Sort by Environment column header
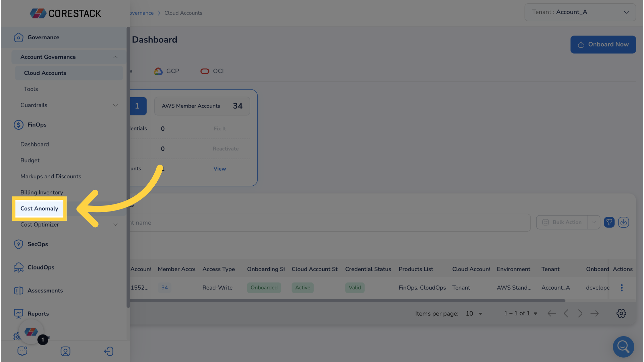This screenshot has height=362, width=644. (x=514, y=269)
